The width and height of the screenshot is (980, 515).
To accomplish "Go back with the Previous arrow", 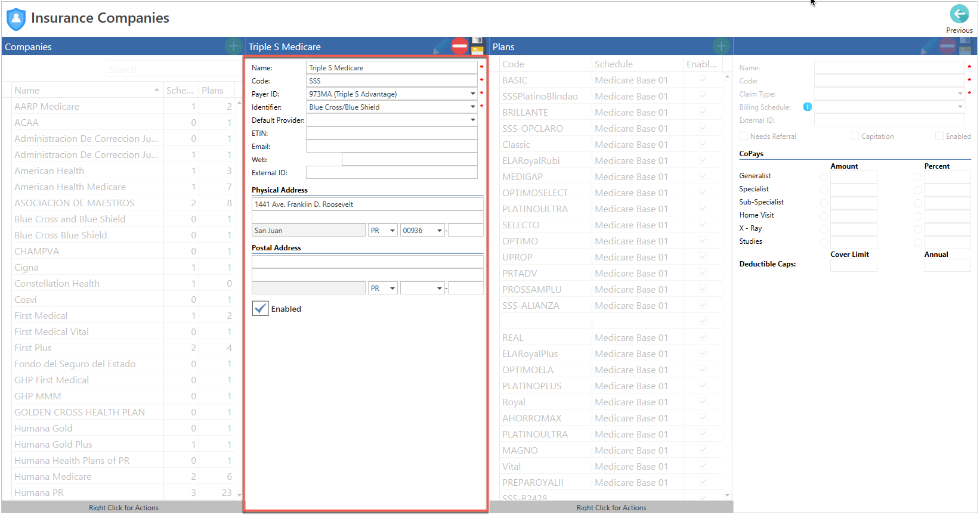I will (959, 14).
